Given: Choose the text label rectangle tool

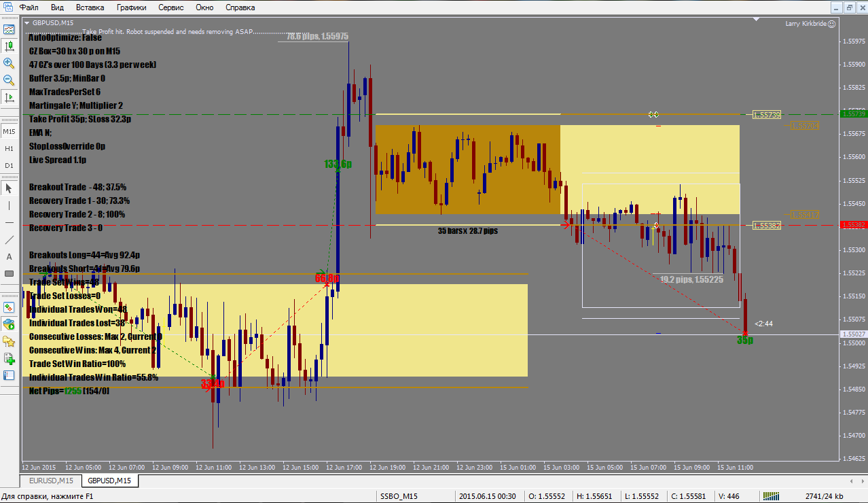Looking at the screenshot, I should 9,273.
